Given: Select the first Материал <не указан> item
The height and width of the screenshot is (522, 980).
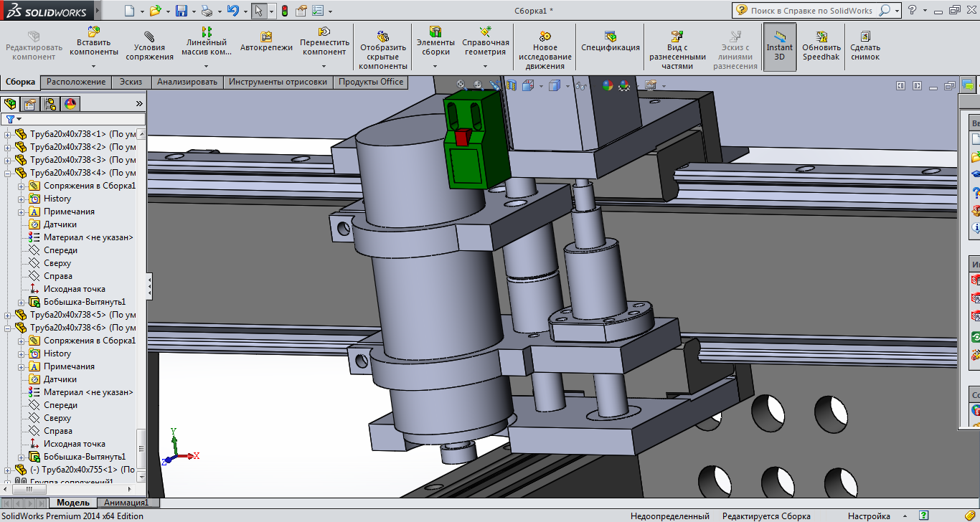Looking at the screenshot, I should (x=88, y=237).
